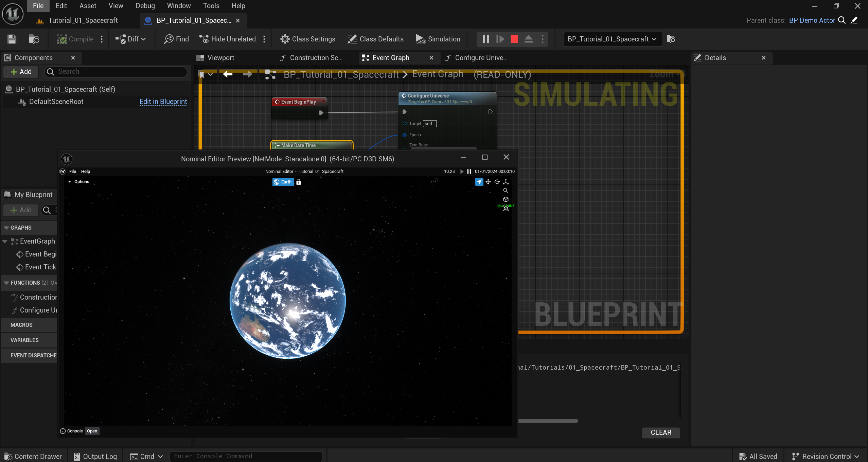Click the Find toolbar button
Screen dimensions: 868x462
[x=176, y=39]
